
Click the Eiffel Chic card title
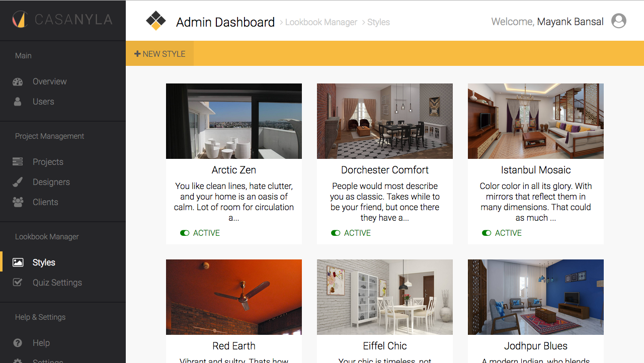pyautogui.click(x=385, y=346)
